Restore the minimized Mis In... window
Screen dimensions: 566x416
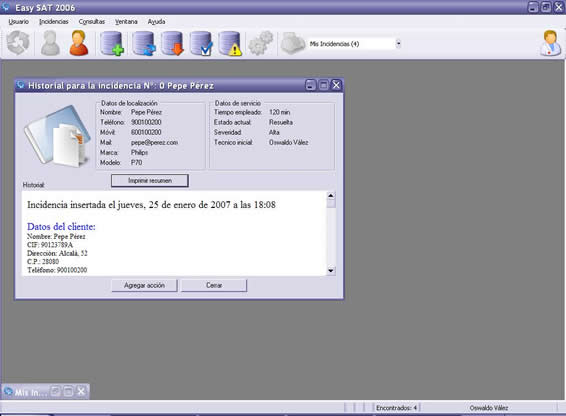[55, 391]
